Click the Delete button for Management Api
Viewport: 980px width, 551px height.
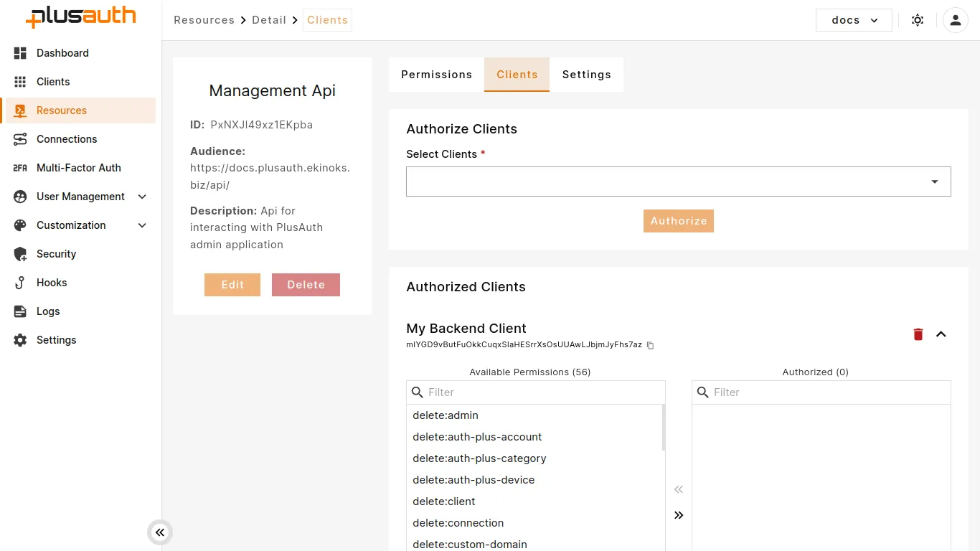tap(306, 285)
